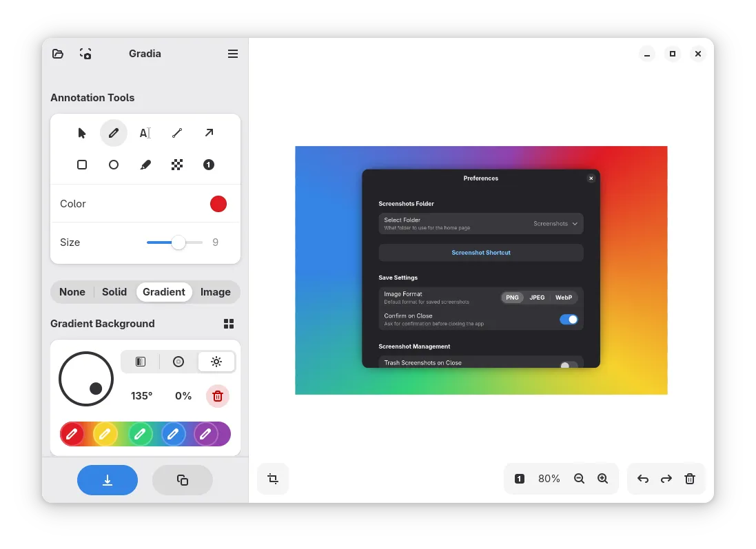Delete the selected gradient color stop
The image size is (756, 549).
(218, 396)
